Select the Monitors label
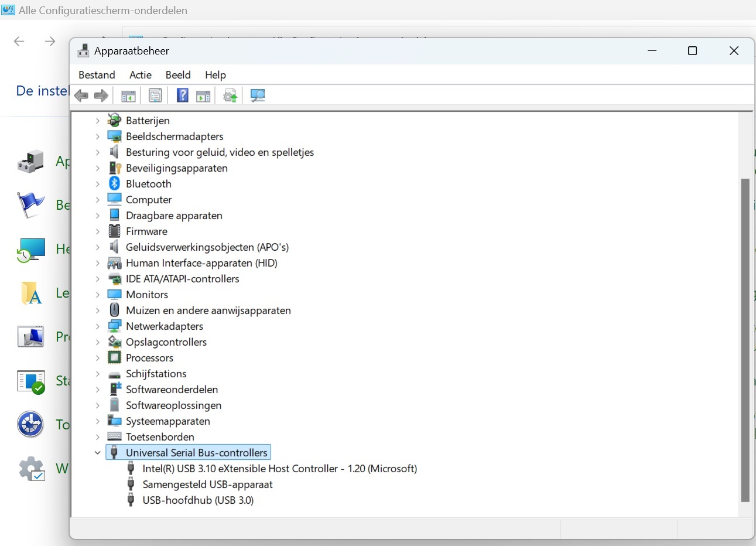This screenshot has width=756, height=546. coord(147,295)
